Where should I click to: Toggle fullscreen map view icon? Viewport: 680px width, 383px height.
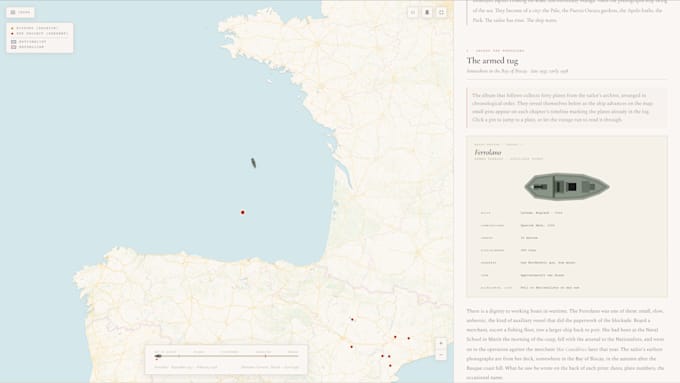[x=441, y=12]
